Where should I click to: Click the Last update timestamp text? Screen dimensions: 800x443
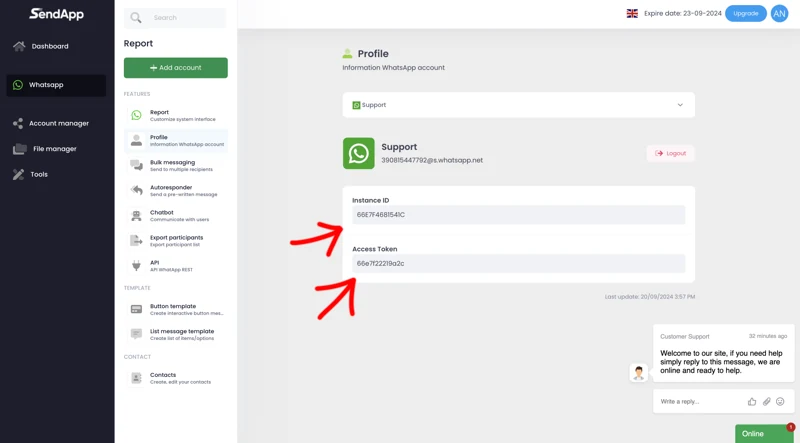coord(649,297)
